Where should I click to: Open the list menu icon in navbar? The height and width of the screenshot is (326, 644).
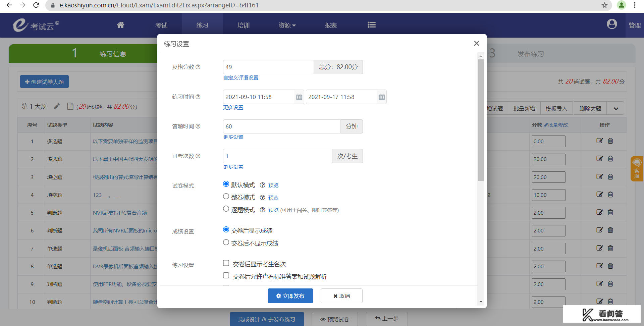coord(371,25)
